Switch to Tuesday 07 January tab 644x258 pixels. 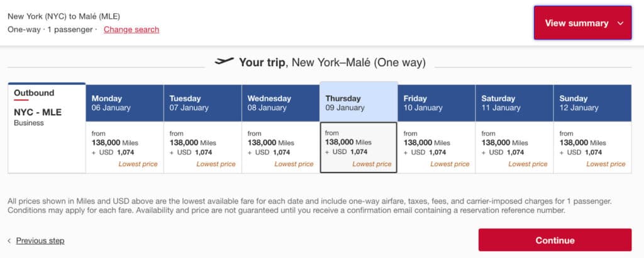(203, 103)
